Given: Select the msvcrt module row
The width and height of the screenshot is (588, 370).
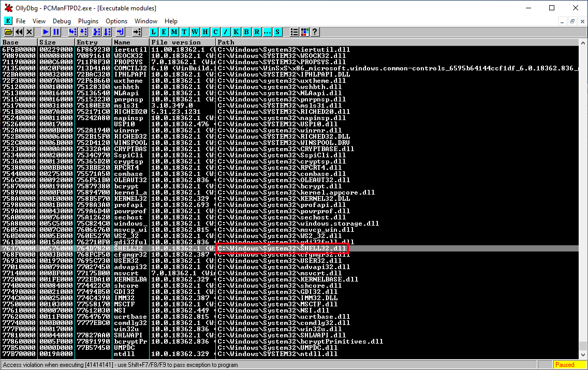Looking at the screenshot, I should pos(289,273).
